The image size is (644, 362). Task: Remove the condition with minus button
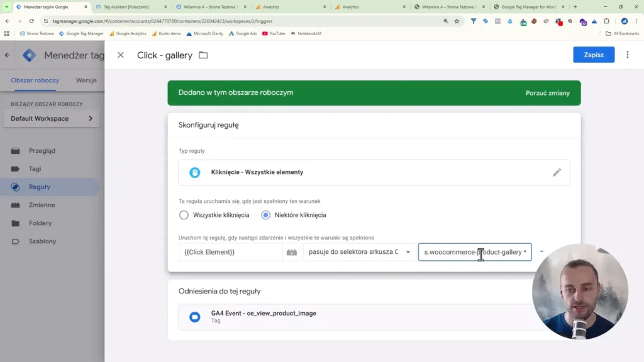pos(541,251)
